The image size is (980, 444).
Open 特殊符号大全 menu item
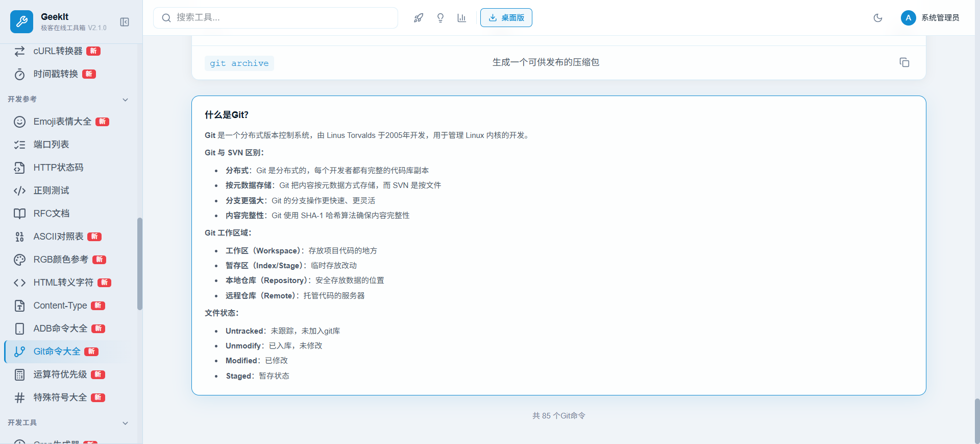click(68, 398)
